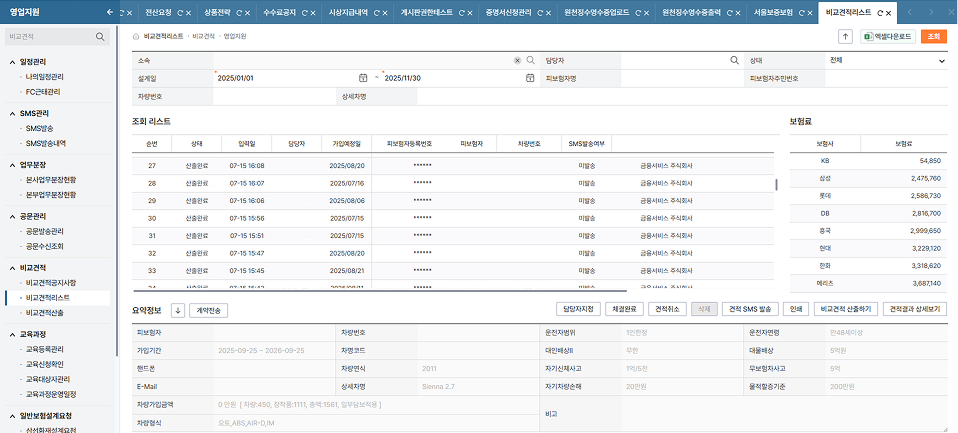
Task: Collapse the 일정관리 section in sidebar
Action: tap(12, 62)
